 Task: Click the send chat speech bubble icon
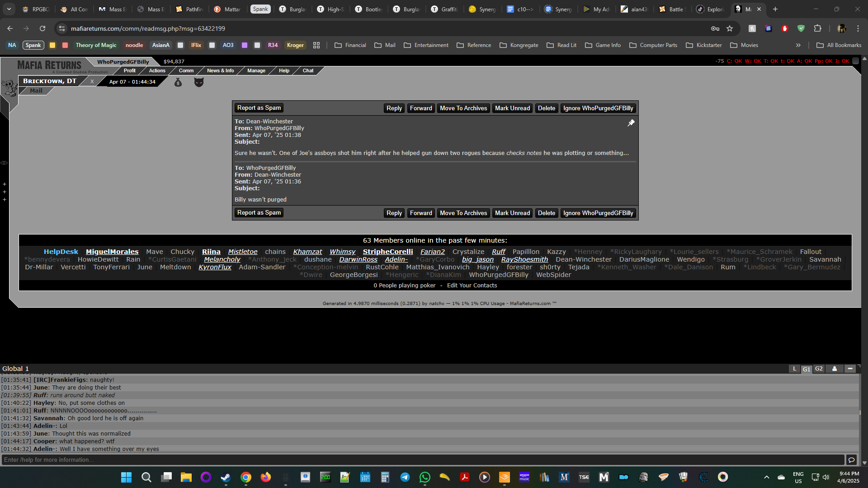coord(852,460)
